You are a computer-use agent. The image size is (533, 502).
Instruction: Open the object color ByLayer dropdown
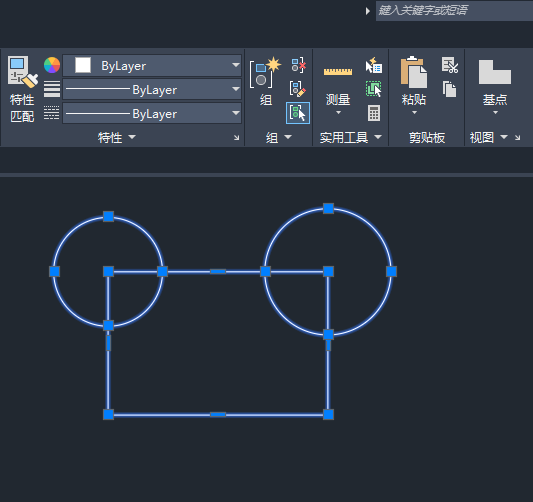152,65
